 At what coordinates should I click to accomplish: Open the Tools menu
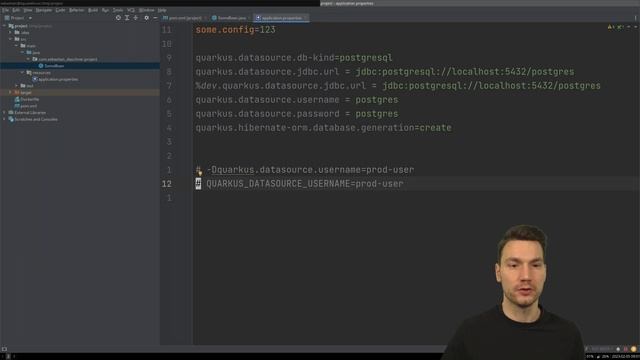(x=118, y=10)
